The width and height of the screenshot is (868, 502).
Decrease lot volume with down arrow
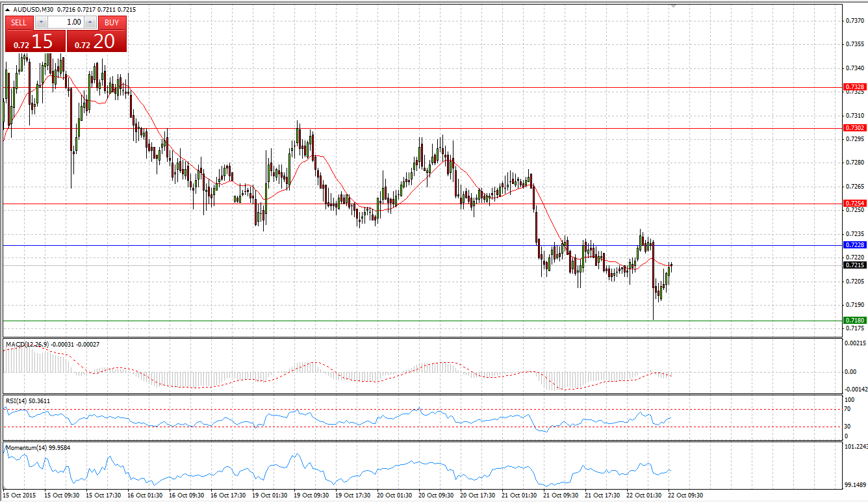pos(41,22)
